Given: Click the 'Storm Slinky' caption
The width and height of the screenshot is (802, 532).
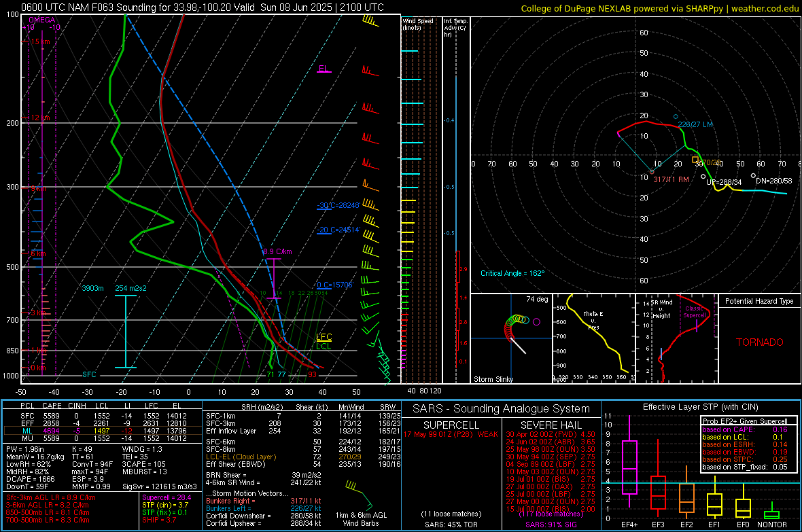Looking at the screenshot, I should (493, 379).
